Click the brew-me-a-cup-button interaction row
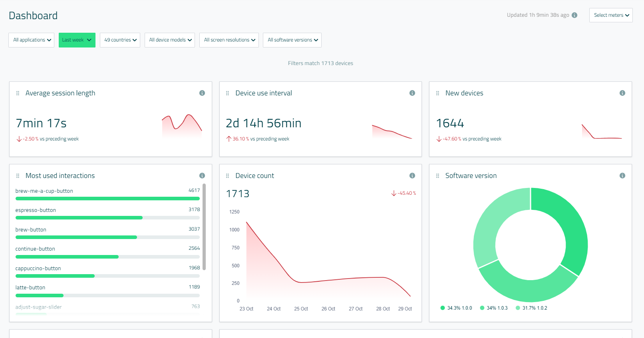 click(107, 191)
